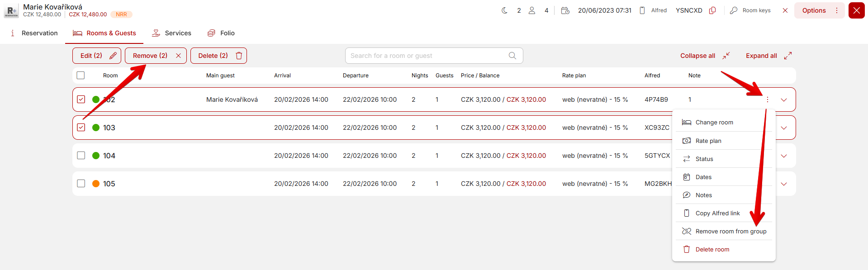
Task: Uncheck the checkbox for room 103
Action: click(x=81, y=128)
